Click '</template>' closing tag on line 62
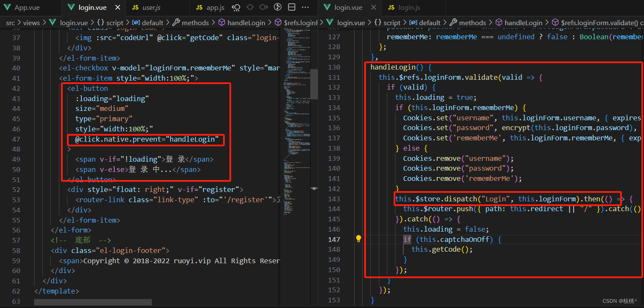Viewport: 644px width, 308px height. [57, 291]
